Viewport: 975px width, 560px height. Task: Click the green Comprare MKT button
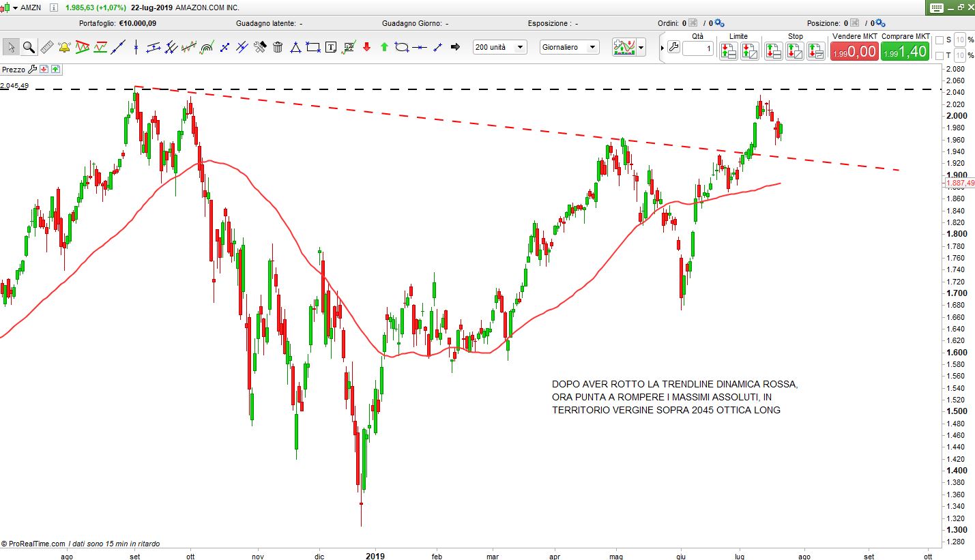[x=905, y=51]
